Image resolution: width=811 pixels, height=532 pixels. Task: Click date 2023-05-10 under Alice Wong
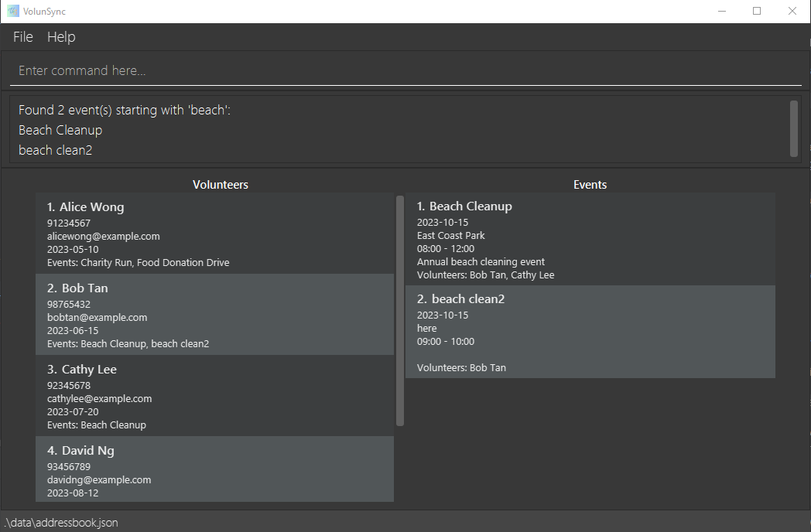[73, 249]
